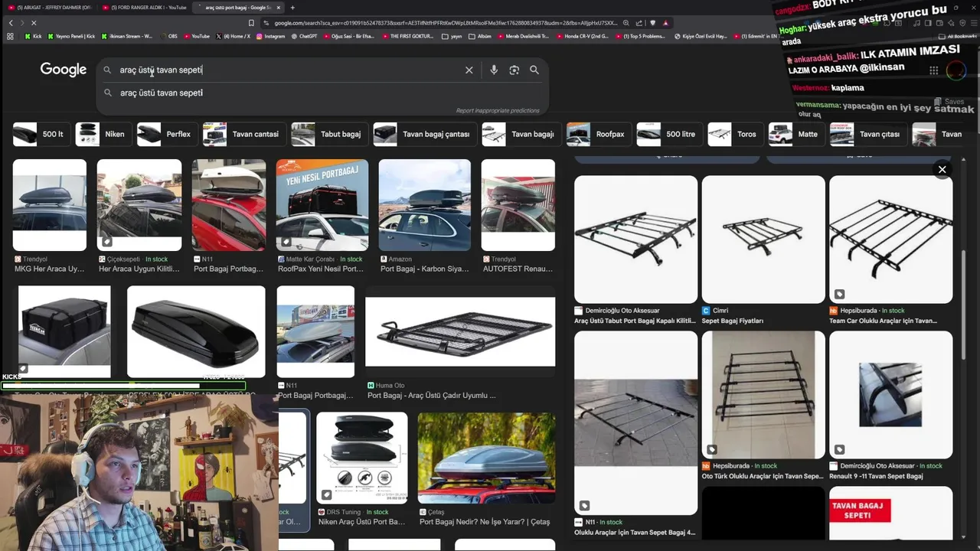Filter by Tabut bagaj chip
This screenshot has width=980, height=551.
329,134
